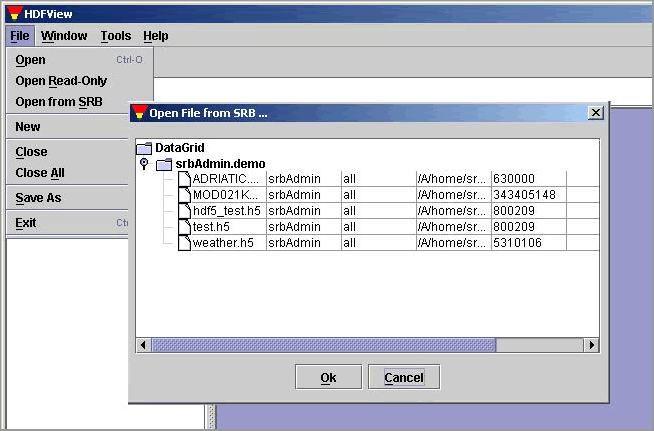This screenshot has width=654, height=431.
Task: Choose Open from the File menu
Action: (79, 60)
